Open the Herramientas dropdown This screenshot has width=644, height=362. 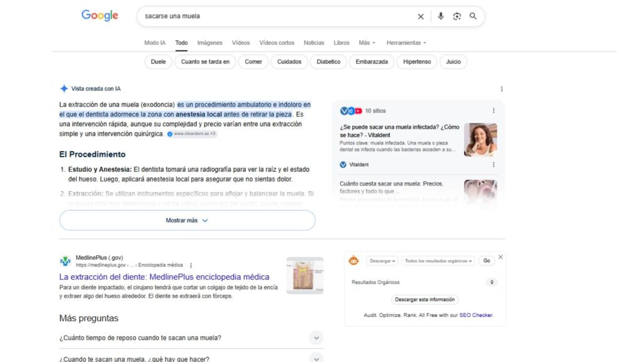(406, 43)
